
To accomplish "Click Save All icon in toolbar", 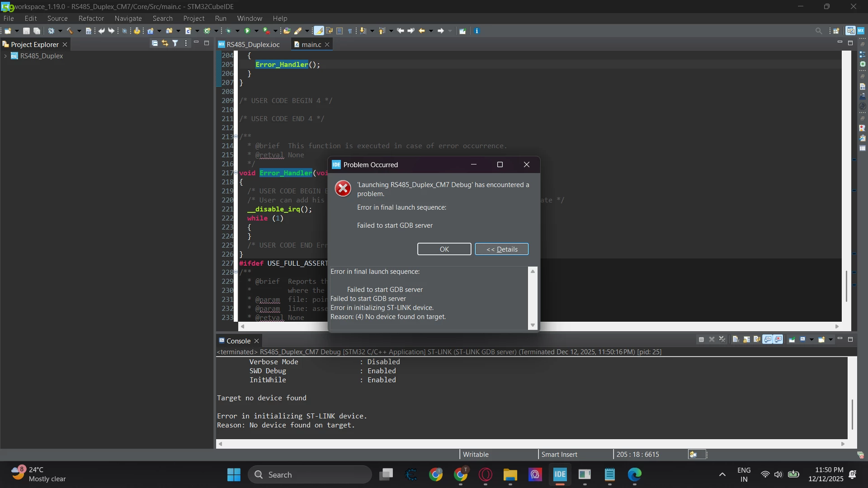I will coord(37,31).
